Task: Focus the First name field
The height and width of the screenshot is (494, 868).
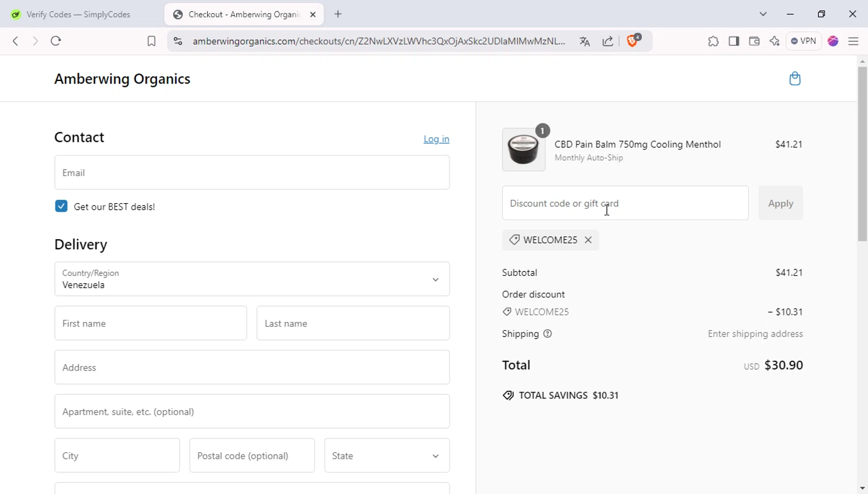Action: pyautogui.click(x=150, y=323)
